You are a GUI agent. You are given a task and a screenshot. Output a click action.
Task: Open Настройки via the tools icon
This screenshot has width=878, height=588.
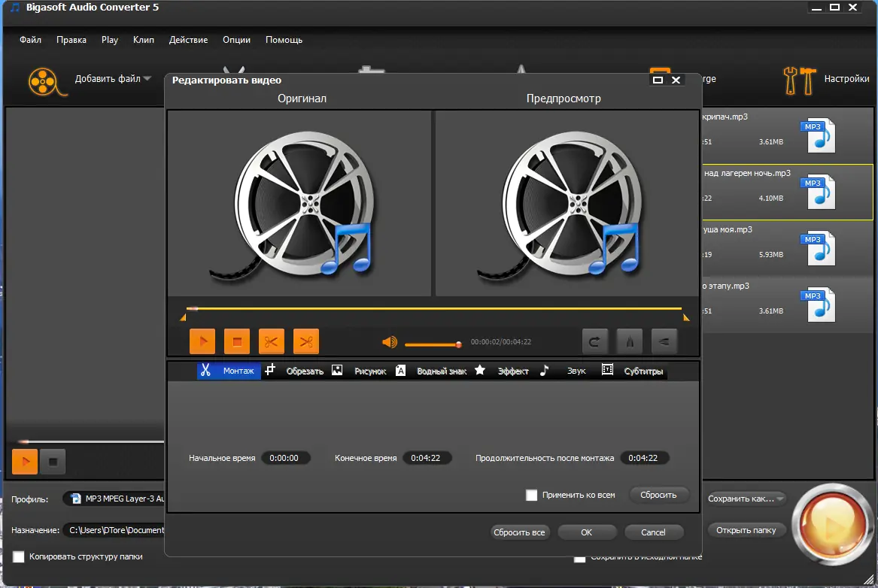click(800, 80)
